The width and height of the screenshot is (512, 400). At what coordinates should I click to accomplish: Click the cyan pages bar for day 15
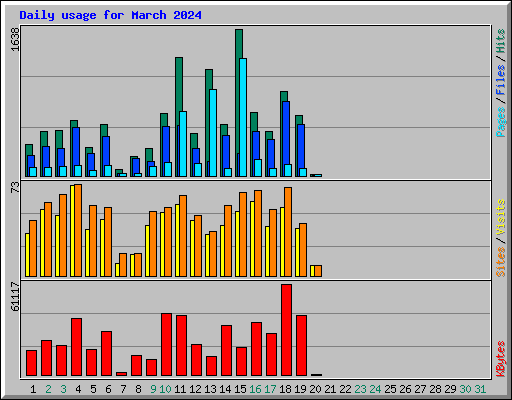tap(243, 117)
